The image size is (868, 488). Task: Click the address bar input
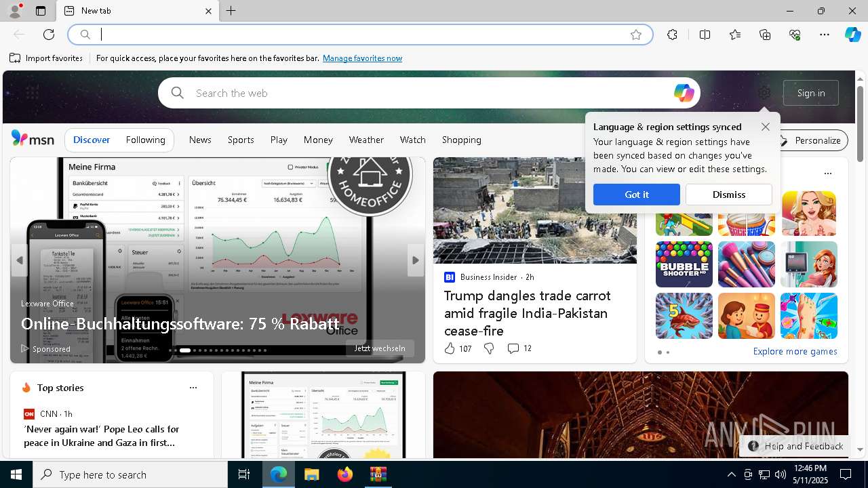click(x=359, y=35)
